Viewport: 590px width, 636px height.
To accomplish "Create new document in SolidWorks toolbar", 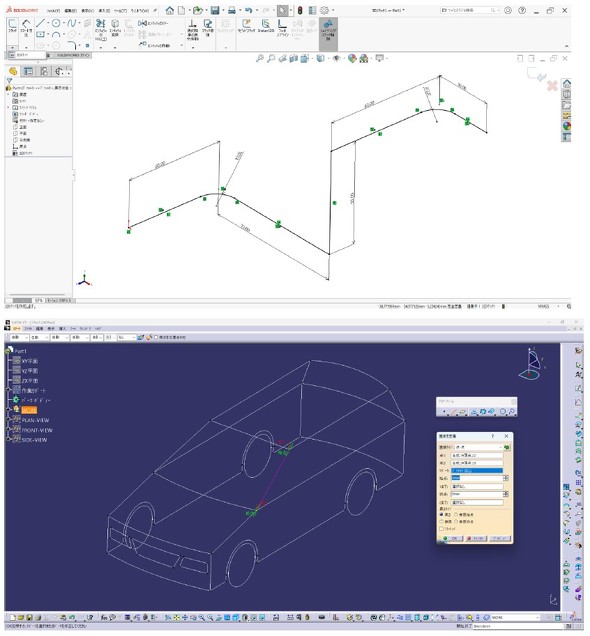I will pyautogui.click(x=182, y=11).
